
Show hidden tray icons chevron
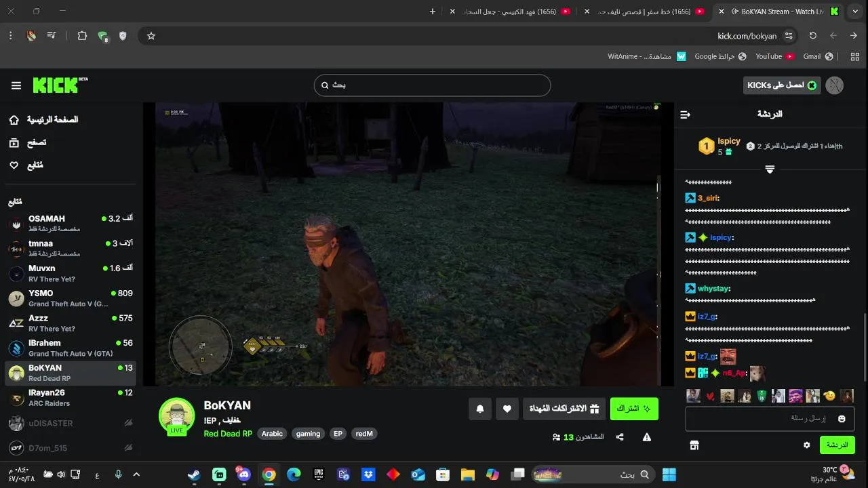(136, 474)
